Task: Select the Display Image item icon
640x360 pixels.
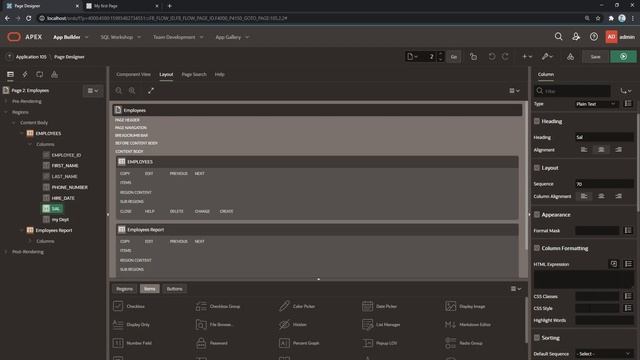Action: point(451,306)
